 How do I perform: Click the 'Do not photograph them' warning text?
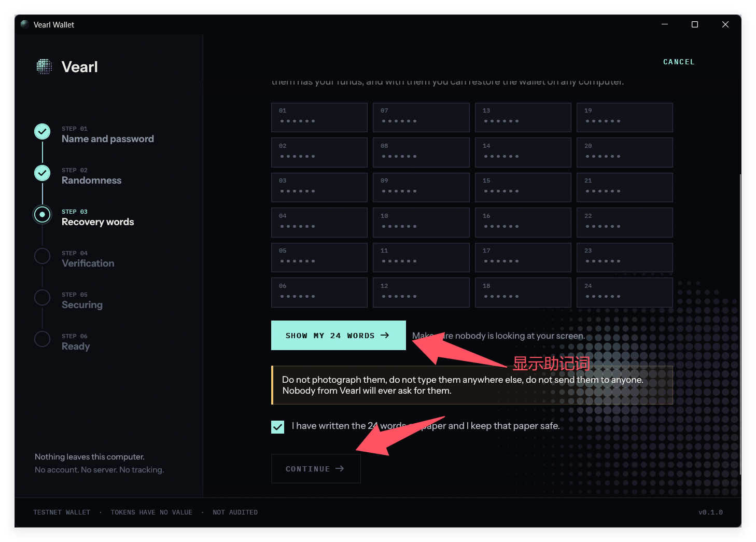[463, 385]
